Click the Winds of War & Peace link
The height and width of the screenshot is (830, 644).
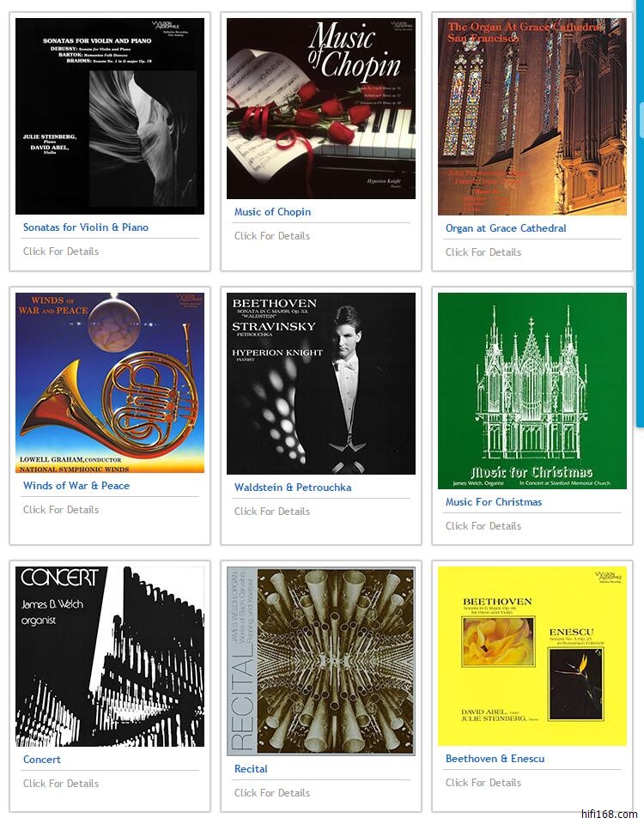pyautogui.click(x=76, y=486)
